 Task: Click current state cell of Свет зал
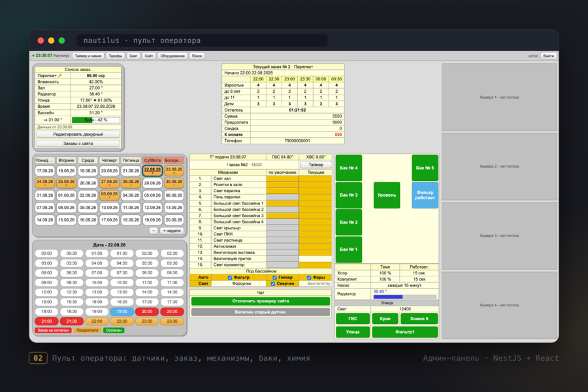pos(316,178)
